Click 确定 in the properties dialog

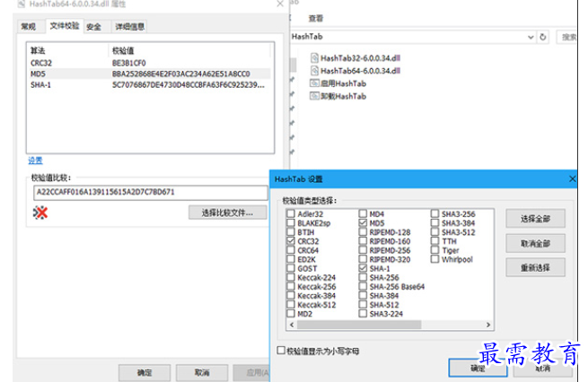[145, 373]
